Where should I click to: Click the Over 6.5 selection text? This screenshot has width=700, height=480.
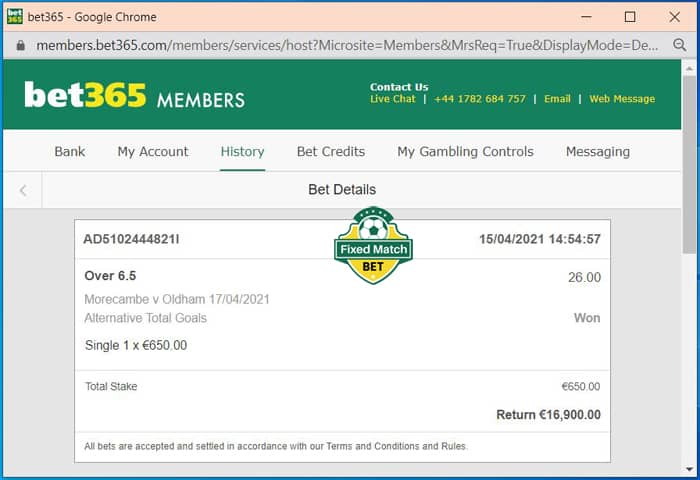click(110, 276)
